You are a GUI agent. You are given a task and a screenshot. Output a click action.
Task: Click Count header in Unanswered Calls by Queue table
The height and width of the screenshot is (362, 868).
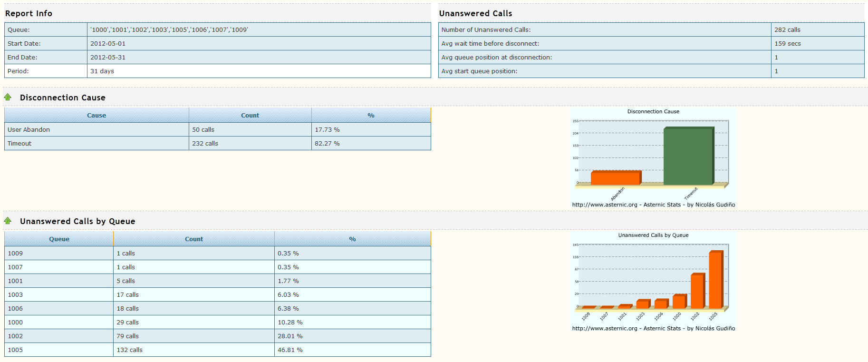pos(194,239)
